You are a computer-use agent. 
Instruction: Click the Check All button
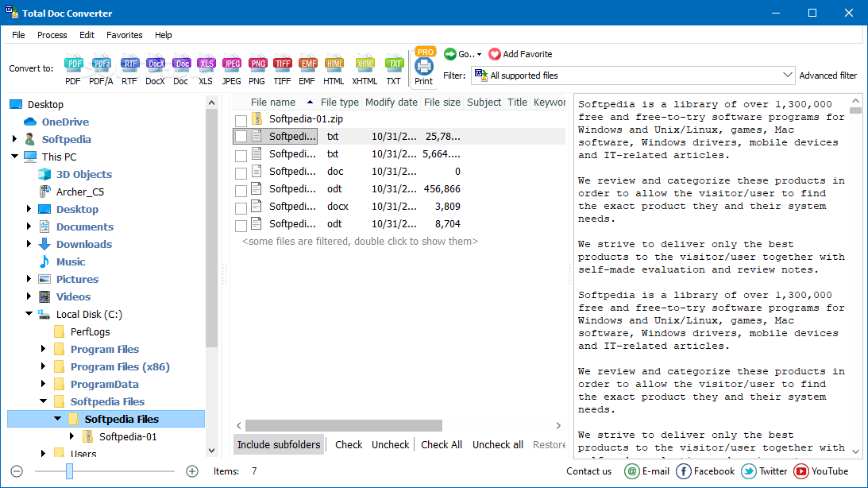pyautogui.click(x=442, y=445)
